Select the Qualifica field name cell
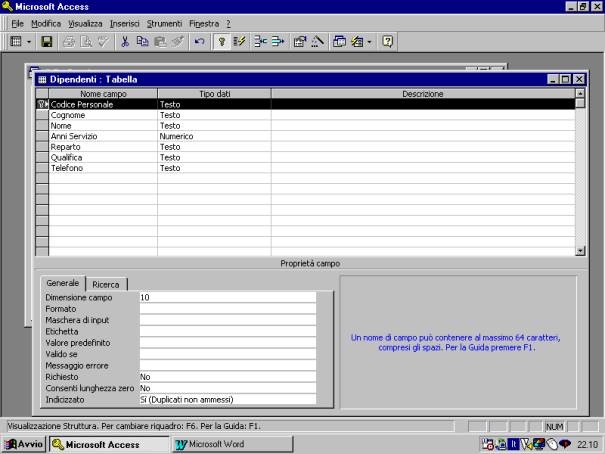 (x=103, y=157)
